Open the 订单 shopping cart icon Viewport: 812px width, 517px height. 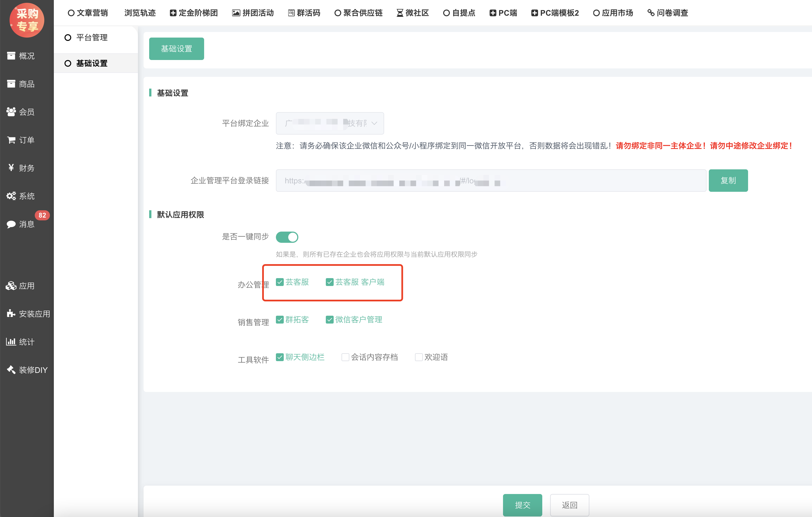(11, 140)
